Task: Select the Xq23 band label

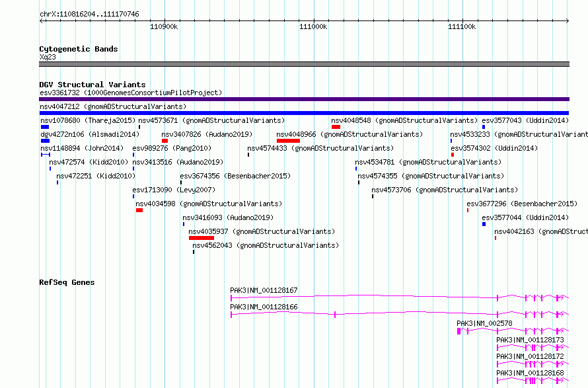Action: coord(48,57)
